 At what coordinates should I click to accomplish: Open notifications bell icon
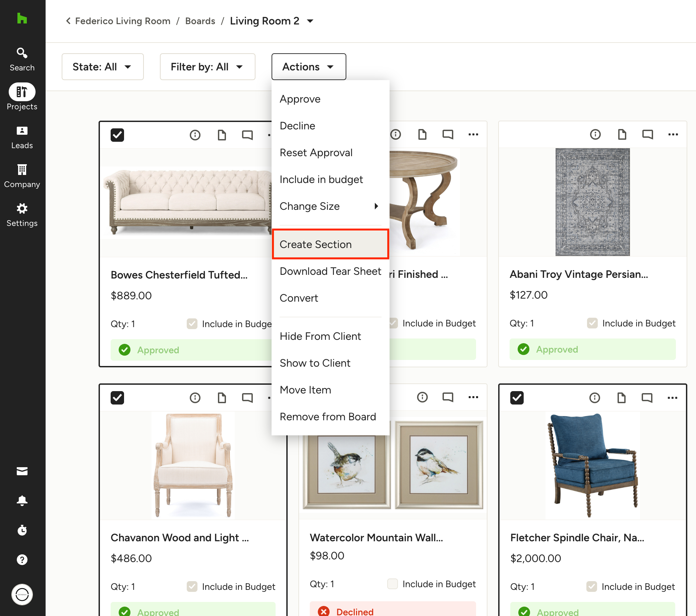point(22,500)
